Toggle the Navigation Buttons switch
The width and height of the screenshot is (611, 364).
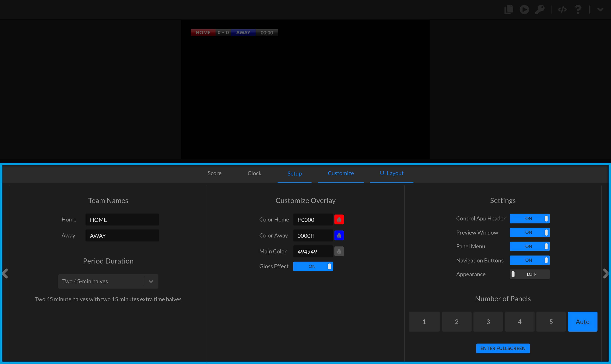coord(530,260)
